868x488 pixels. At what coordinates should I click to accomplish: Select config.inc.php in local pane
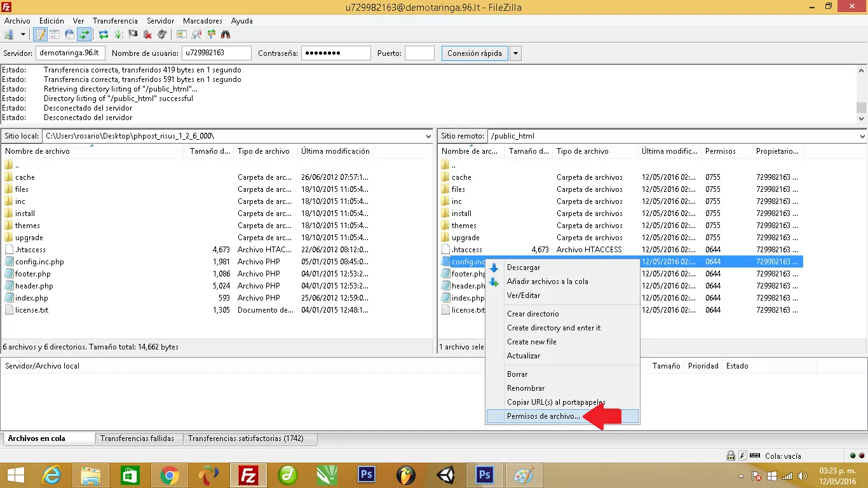pyautogui.click(x=39, y=262)
